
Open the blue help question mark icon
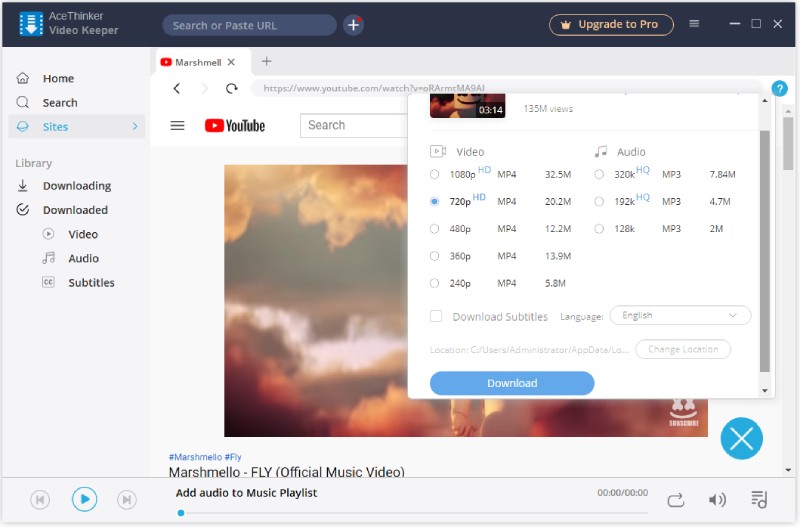coord(779,88)
